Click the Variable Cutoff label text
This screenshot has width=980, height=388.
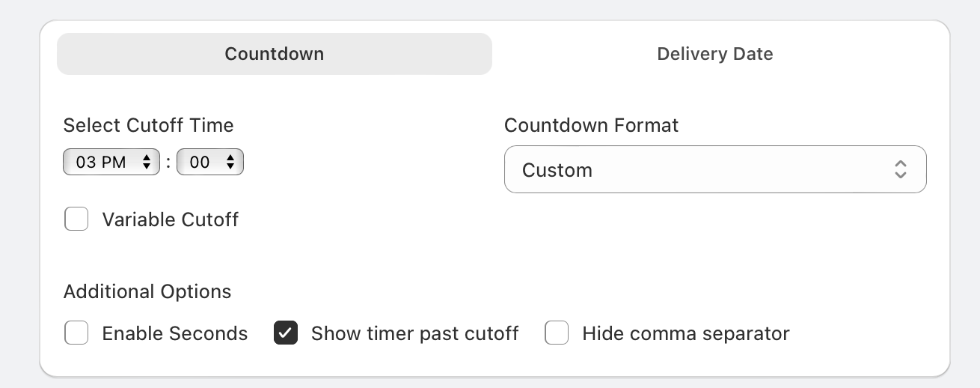point(171,219)
